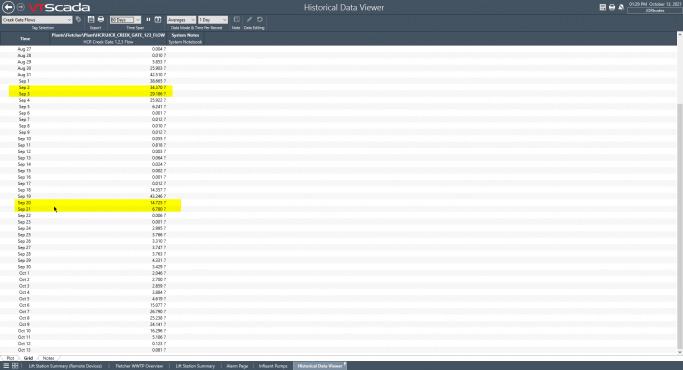The height and width of the screenshot is (370, 683).
Task: Click the Note icon in toolbar
Action: (x=237, y=20)
